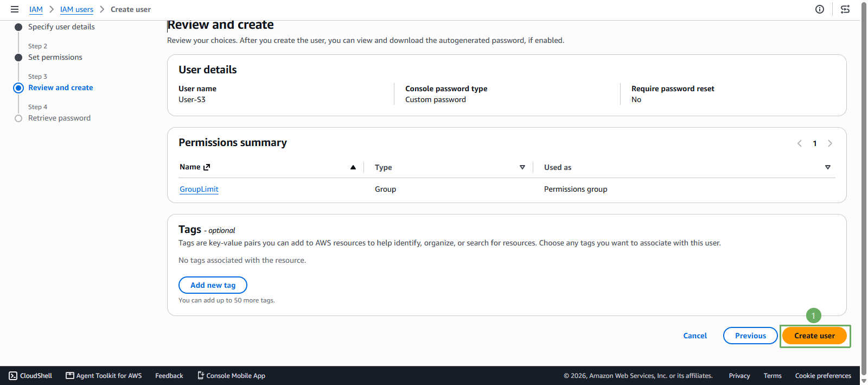868x385 pixels.
Task: Click the Create user button
Action: click(814, 336)
